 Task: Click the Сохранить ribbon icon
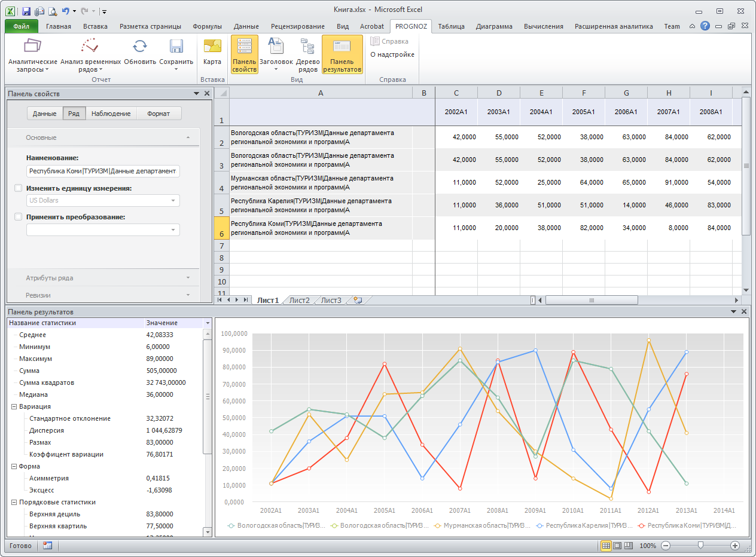(176, 54)
